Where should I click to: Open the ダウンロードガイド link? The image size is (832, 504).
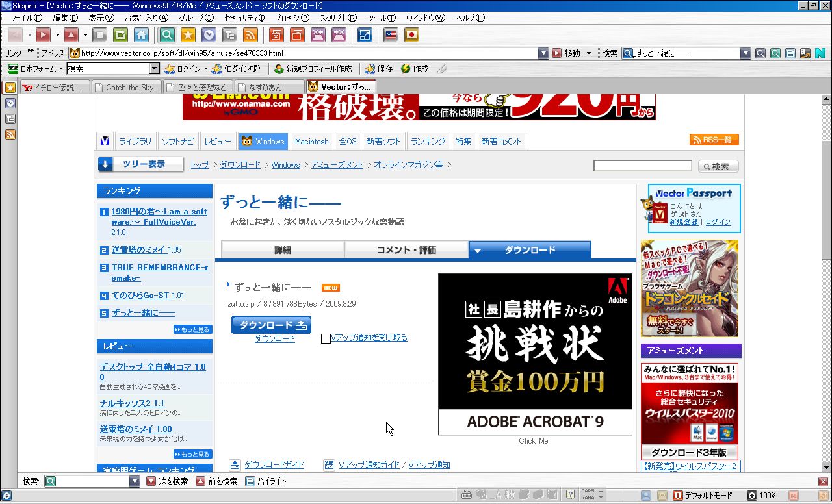[x=274, y=465]
